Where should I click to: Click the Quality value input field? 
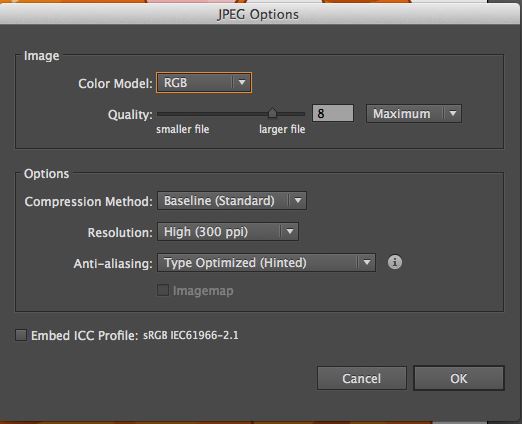pos(333,113)
